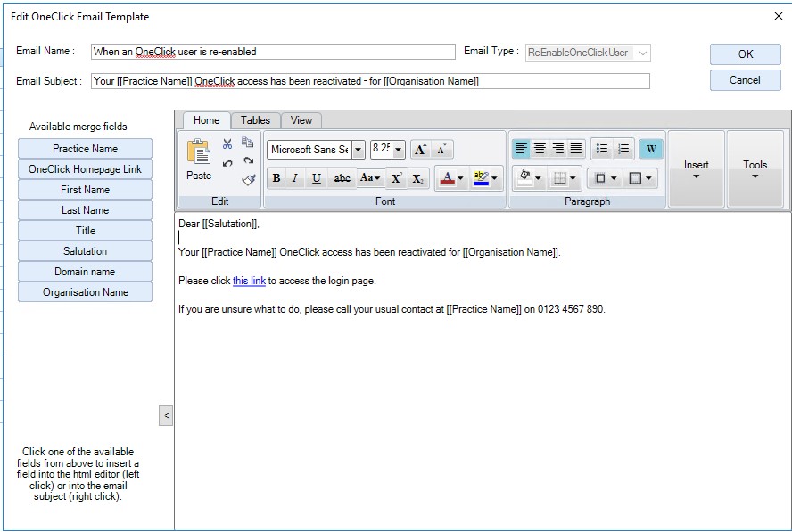Pick the text highlight color swatch
This screenshot has width=792, height=532.
481,178
